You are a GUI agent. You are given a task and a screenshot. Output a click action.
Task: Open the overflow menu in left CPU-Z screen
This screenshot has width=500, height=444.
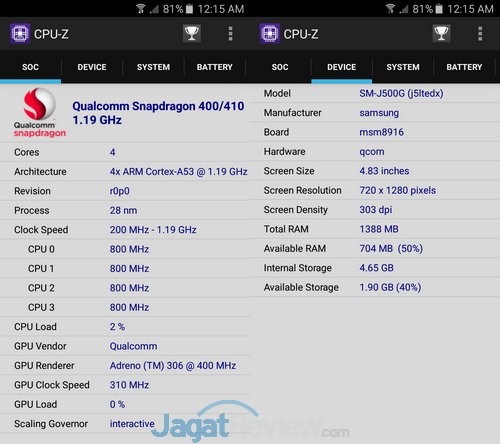pyautogui.click(x=230, y=34)
